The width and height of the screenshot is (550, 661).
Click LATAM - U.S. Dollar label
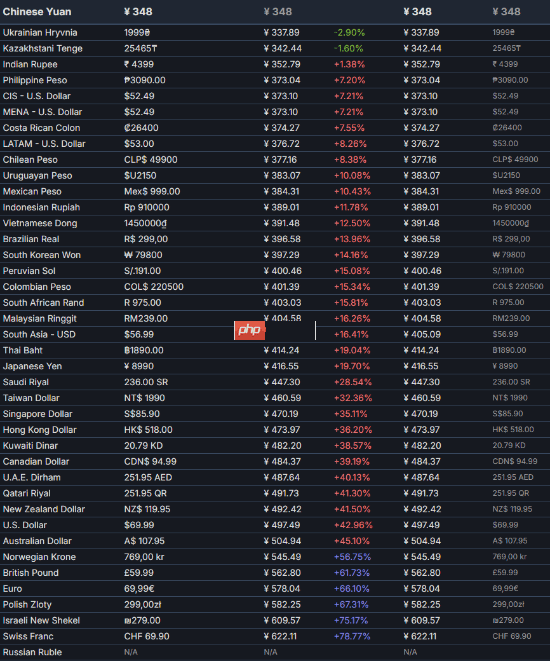point(44,144)
